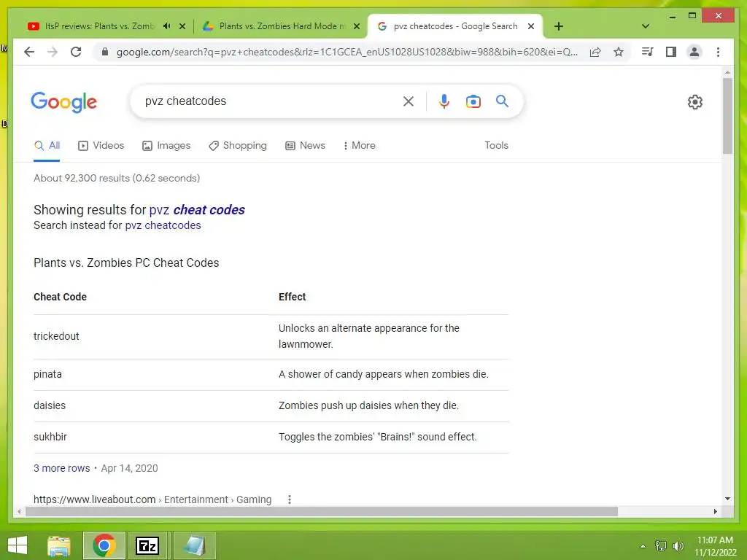Click the Effect column header
The image size is (747, 560).
point(292,297)
